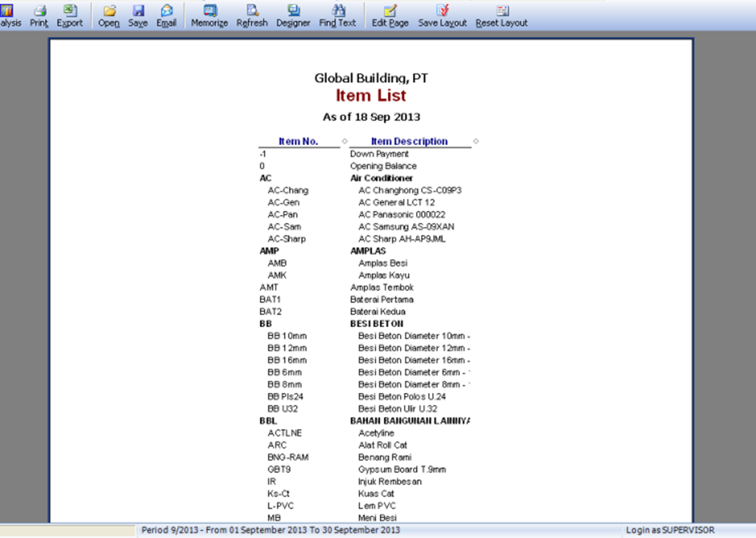This screenshot has width=756, height=538.
Task: Click the Item Description column header
Action: pyautogui.click(x=410, y=141)
